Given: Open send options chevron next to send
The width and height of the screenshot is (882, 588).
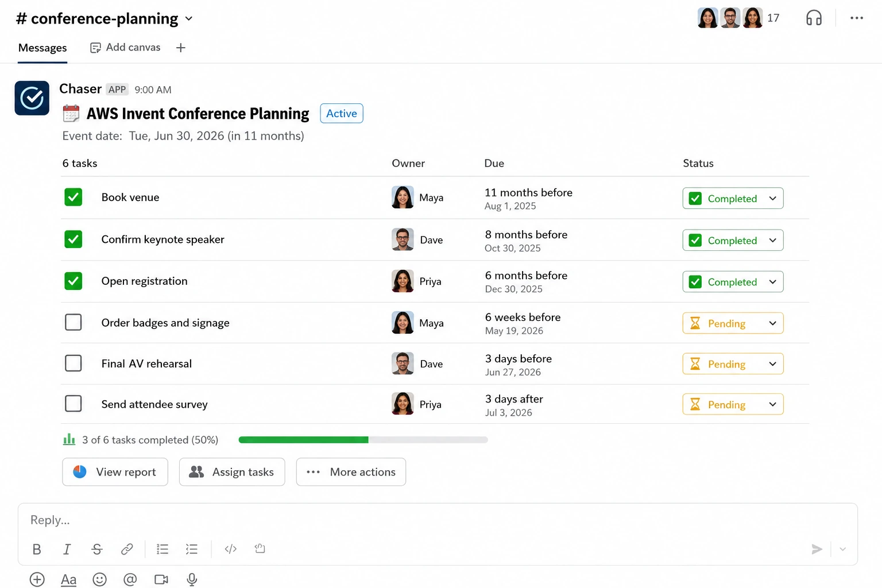Looking at the screenshot, I should (x=842, y=550).
